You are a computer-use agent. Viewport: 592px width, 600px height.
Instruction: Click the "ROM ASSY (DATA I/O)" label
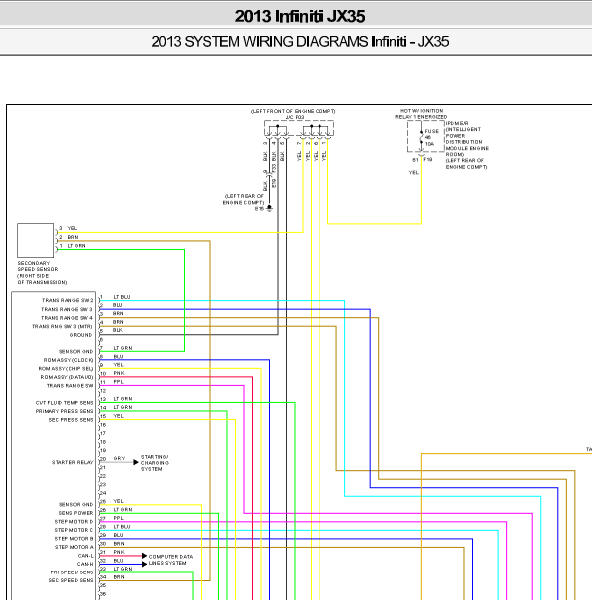pos(67,377)
